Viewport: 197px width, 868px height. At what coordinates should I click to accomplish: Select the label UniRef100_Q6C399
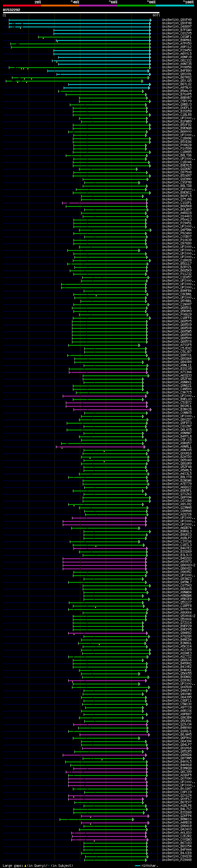(177, 772)
